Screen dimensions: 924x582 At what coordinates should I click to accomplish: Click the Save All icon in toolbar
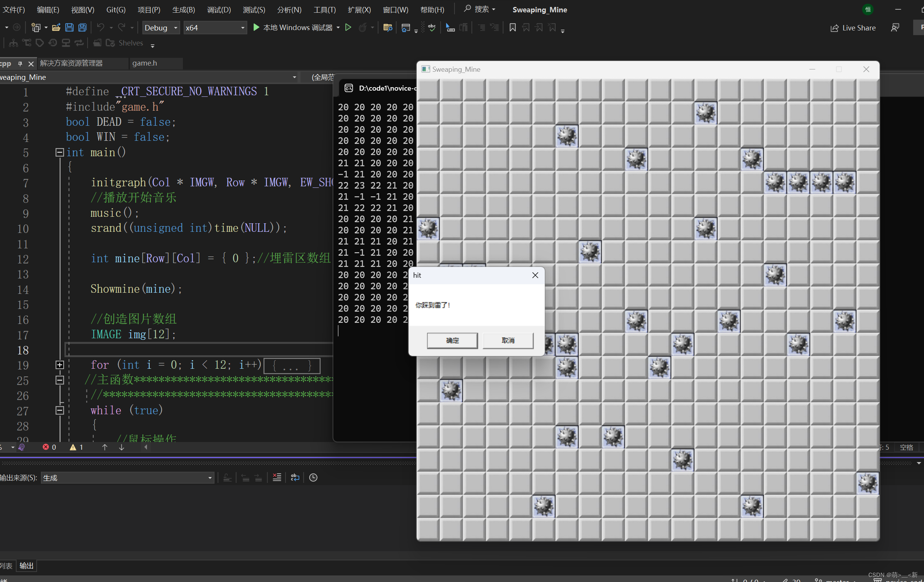[83, 27]
